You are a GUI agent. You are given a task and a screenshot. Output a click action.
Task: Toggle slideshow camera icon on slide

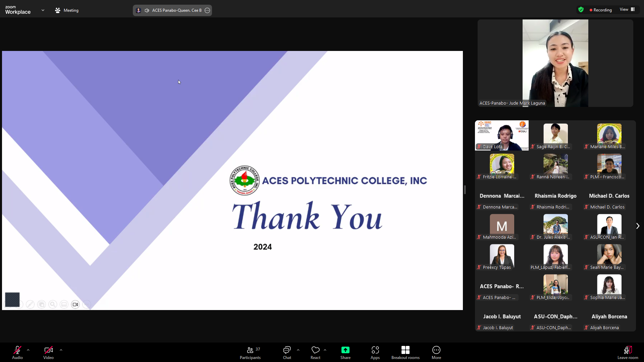pos(75,304)
